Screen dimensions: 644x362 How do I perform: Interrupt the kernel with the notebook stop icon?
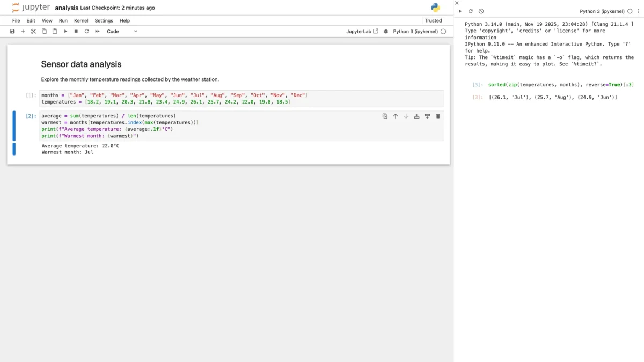pyautogui.click(x=76, y=31)
